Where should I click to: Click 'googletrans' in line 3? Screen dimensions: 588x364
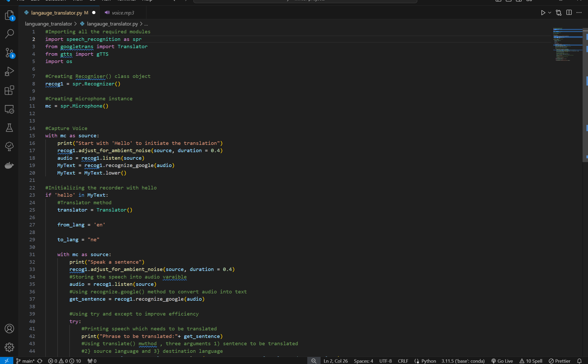(77, 46)
